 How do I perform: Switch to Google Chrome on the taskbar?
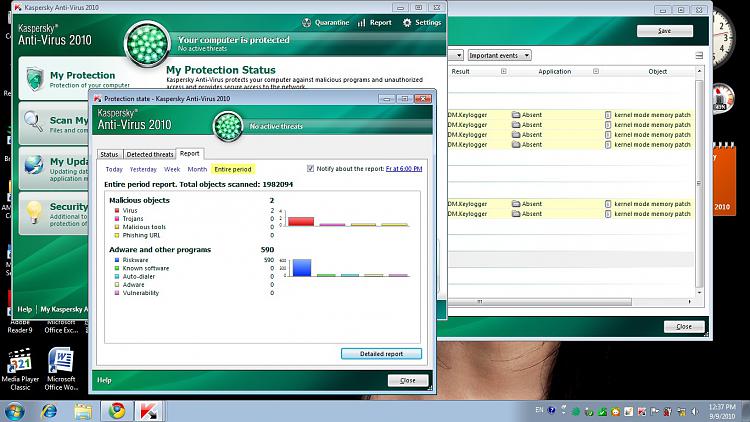(117, 411)
